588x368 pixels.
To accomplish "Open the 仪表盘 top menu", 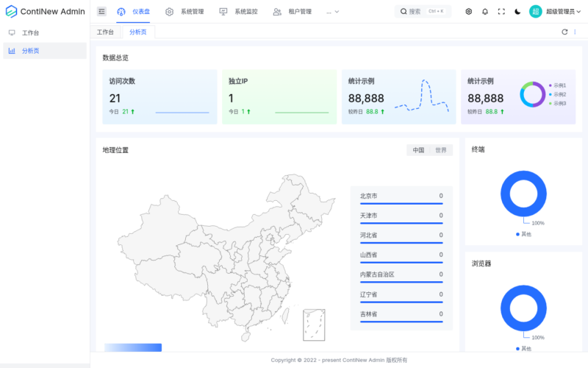I will (x=134, y=12).
